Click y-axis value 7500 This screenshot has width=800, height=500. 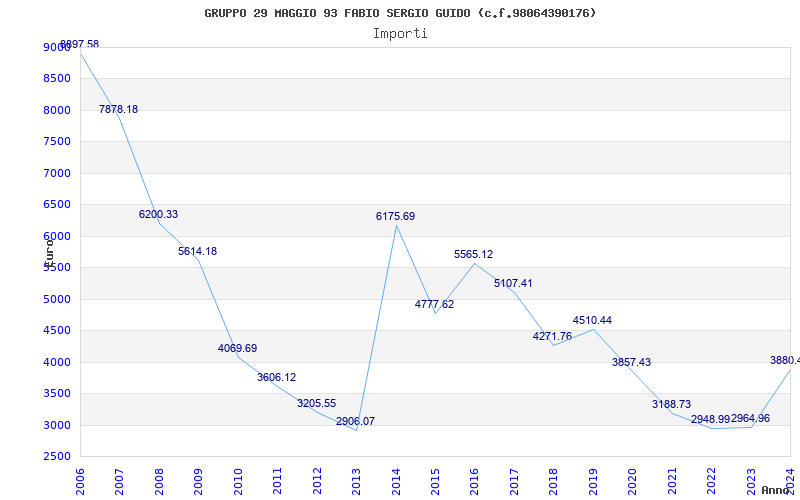point(57,141)
